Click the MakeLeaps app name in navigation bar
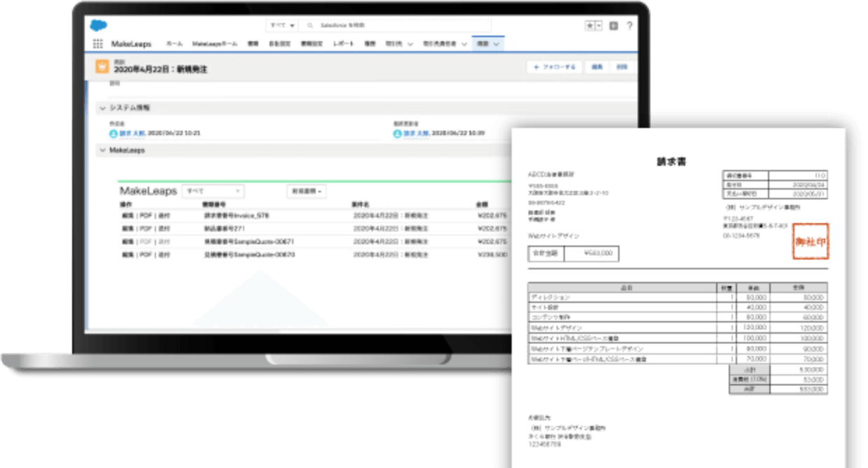Image resolution: width=868 pixels, height=468 pixels. coord(131,44)
